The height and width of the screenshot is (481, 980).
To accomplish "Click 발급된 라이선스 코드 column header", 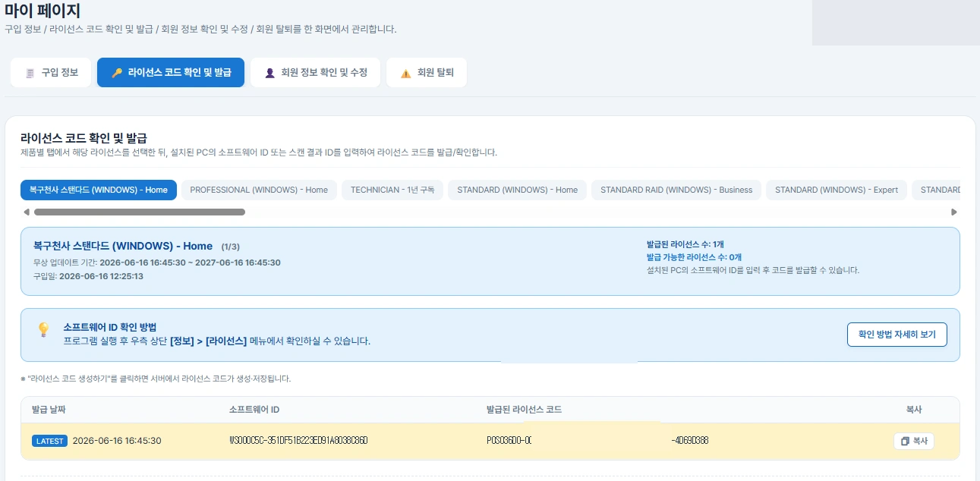I will click(524, 410).
